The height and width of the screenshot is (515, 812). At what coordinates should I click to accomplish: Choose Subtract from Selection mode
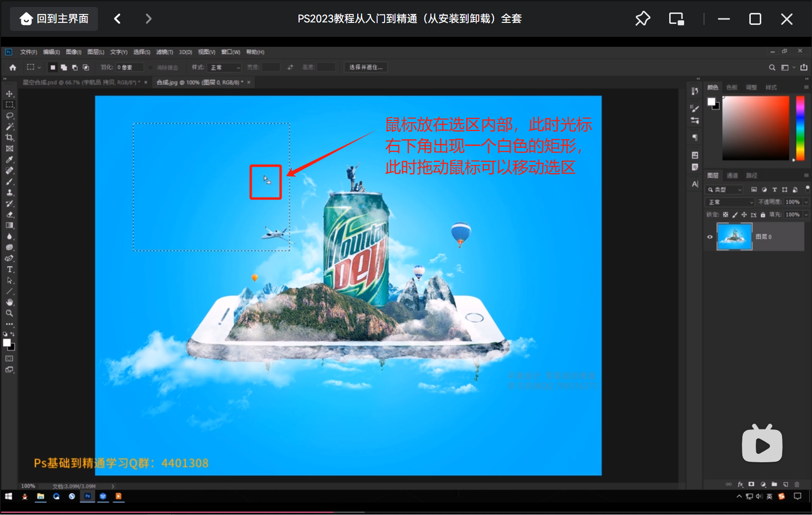tap(75, 67)
